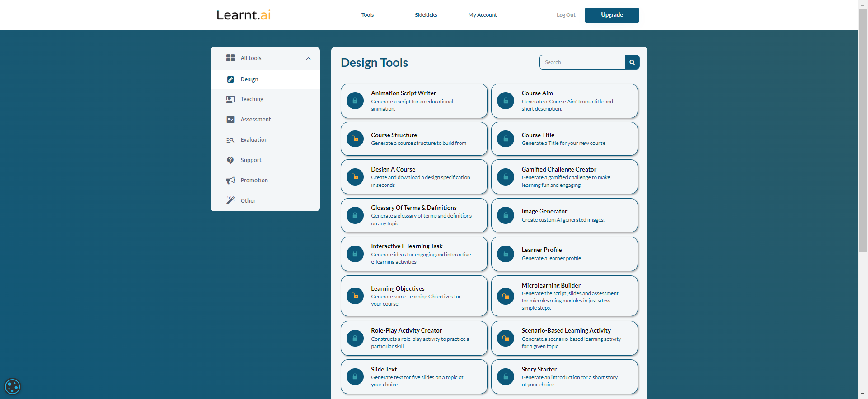This screenshot has width=868, height=399.
Task: Click the Support question mark icon
Action: 230,160
